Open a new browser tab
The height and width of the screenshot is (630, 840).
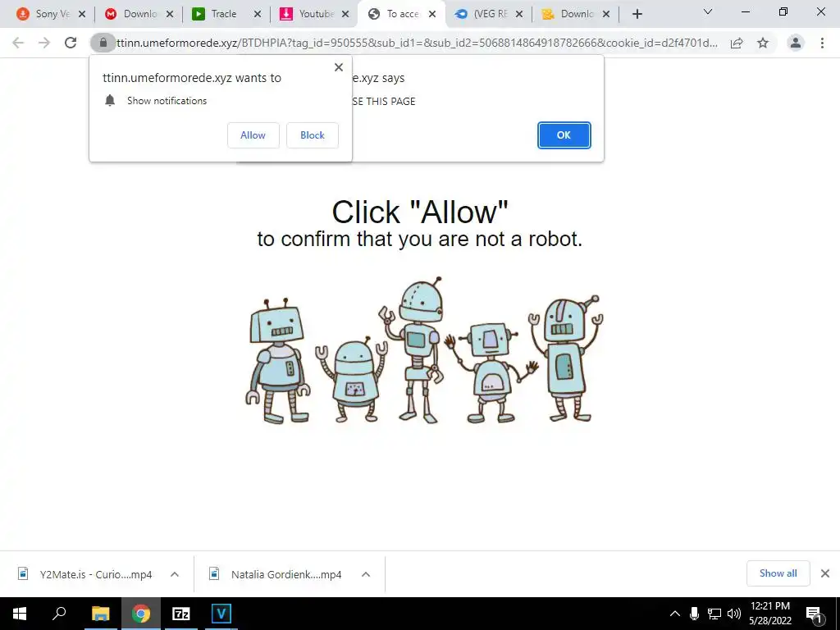pos(637,15)
